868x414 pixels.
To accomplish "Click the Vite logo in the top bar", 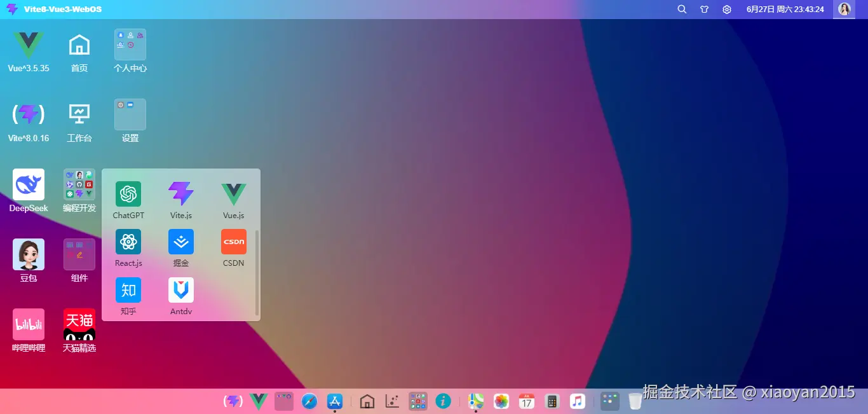I will [12, 9].
